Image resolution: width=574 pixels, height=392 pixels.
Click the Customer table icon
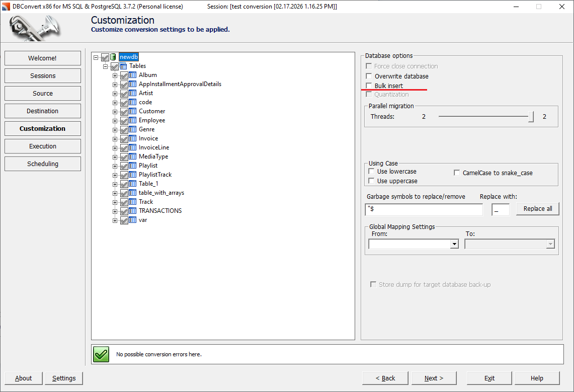pyautogui.click(x=132, y=111)
